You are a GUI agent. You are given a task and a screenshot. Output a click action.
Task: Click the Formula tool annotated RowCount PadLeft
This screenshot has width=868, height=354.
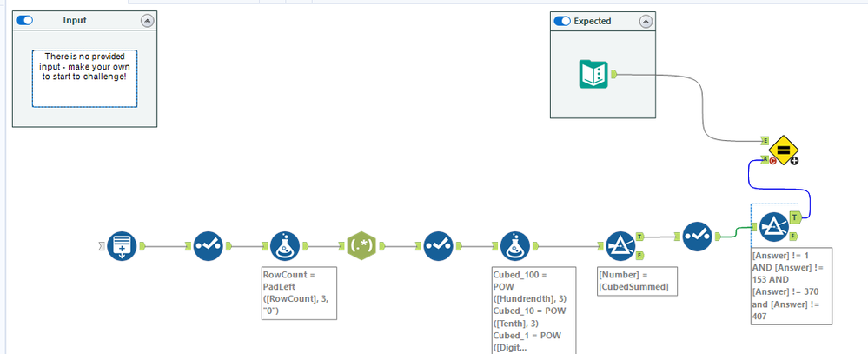pyautogui.click(x=285, y=246)
